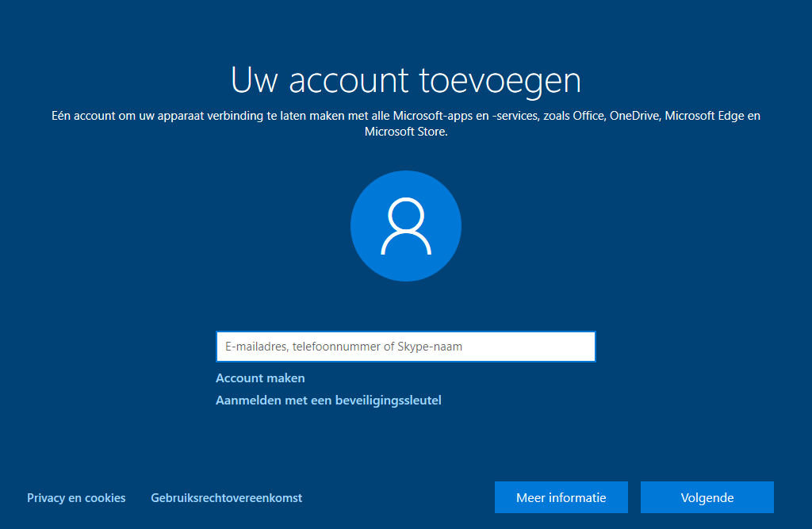Click the user profile avatar icon
This screenshot has width=812, height=529.
tap(406, 226)
